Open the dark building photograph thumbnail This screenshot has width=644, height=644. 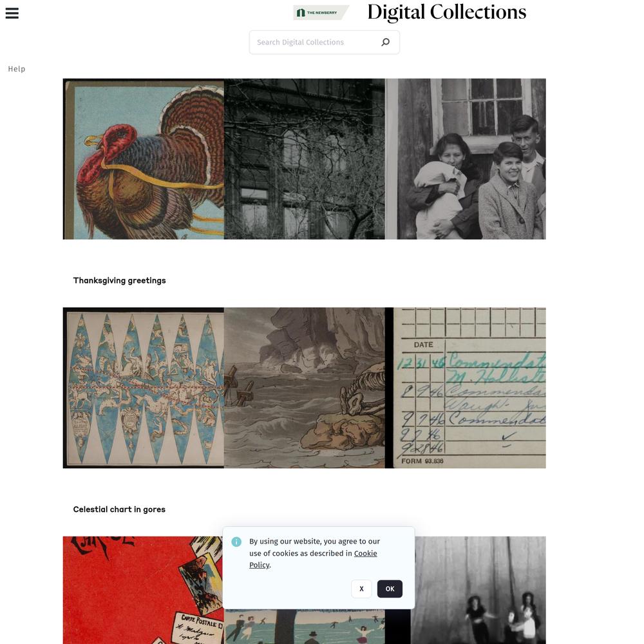click(305, 159)
